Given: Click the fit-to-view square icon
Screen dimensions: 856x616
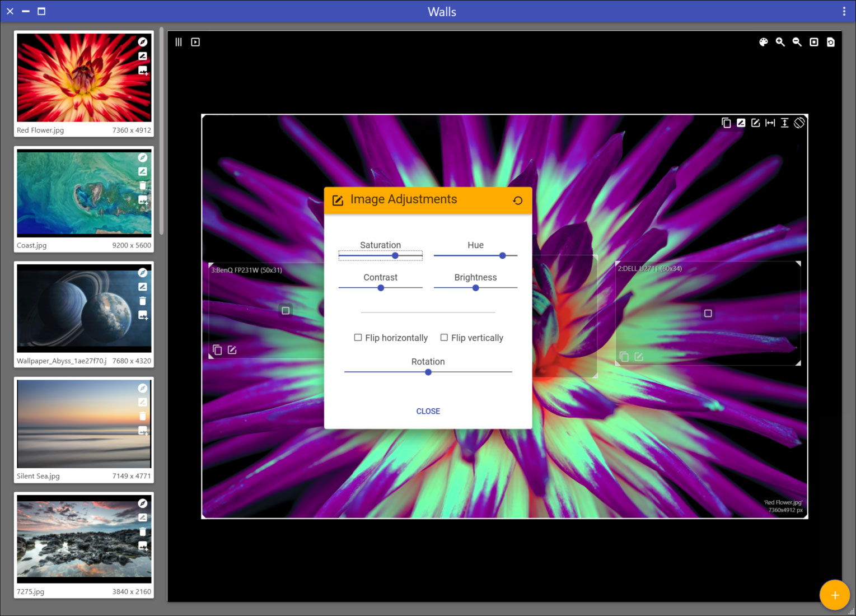Looking at the screenshot, I should 814,42.
